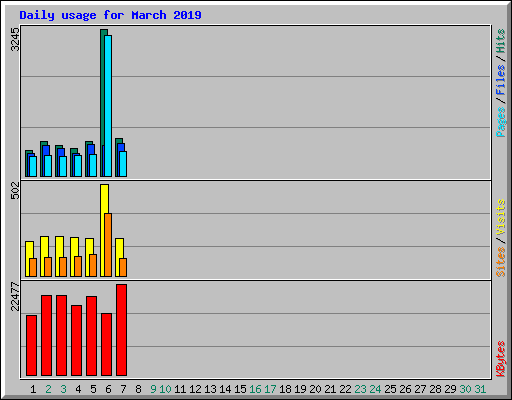Viewport: 512px width, 400px height.
Task: Click the 'Files' legend label
Action: pyautogui.click(x=500, y=80)
